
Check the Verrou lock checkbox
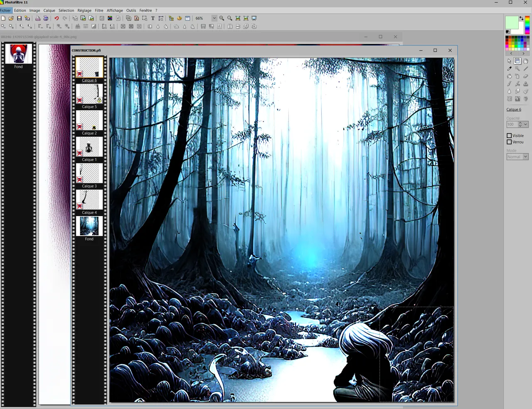coord(509,142)
